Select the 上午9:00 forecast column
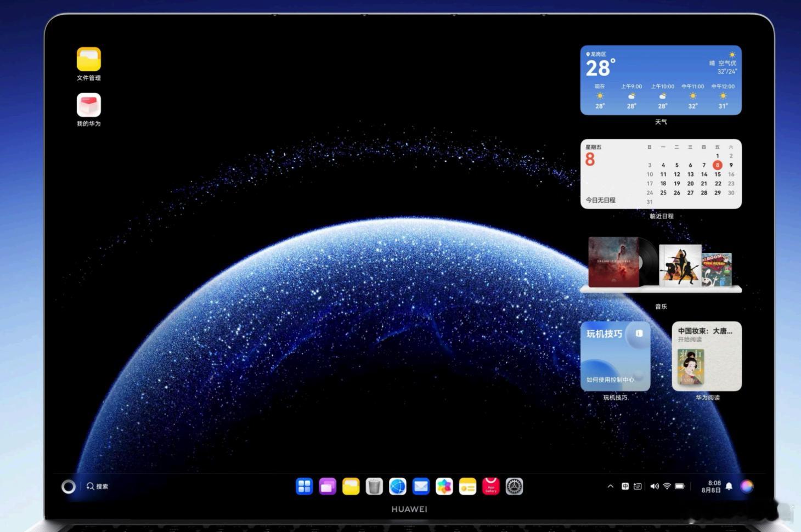This screenshot has height=532, width=801. [x=631, y=97]
